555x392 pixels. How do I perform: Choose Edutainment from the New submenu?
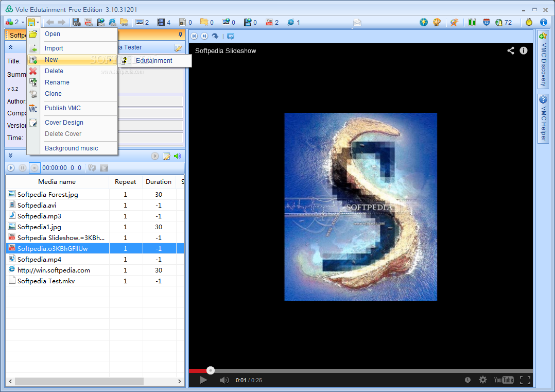click(154, 61)
